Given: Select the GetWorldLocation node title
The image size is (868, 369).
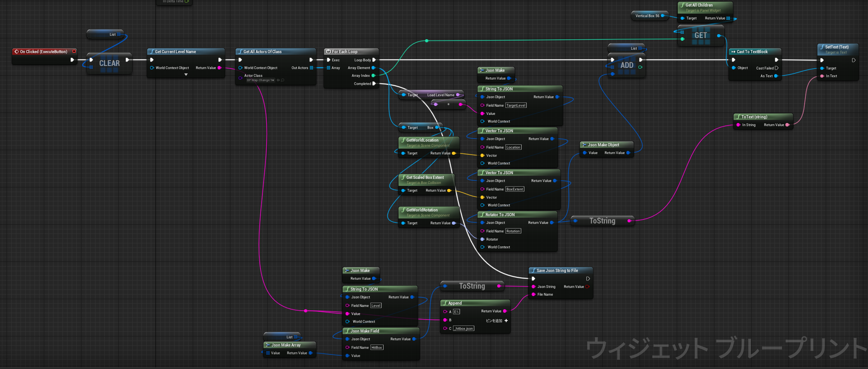Looking at the screenshot, I should pos(422,140).
